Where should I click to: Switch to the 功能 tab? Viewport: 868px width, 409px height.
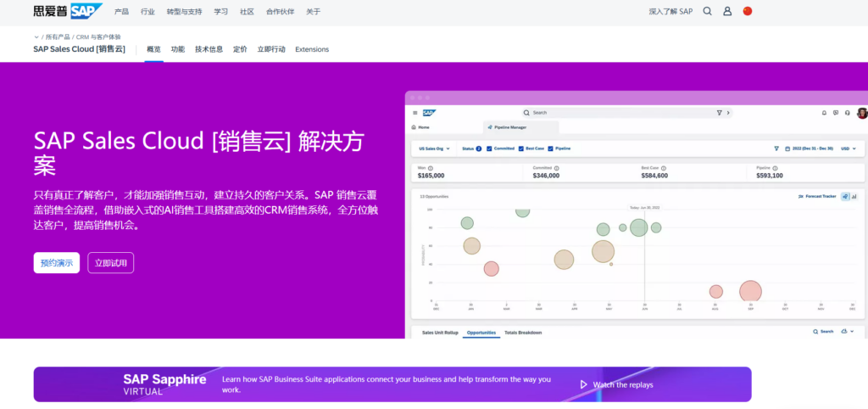pos(178,49)
